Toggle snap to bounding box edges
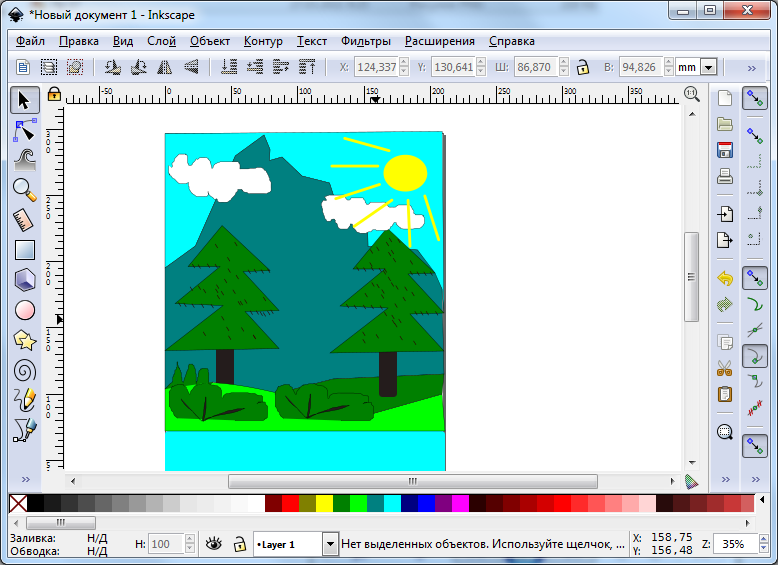Image resolution: width=778 pixels, height=565 pixels. [755, 162]
